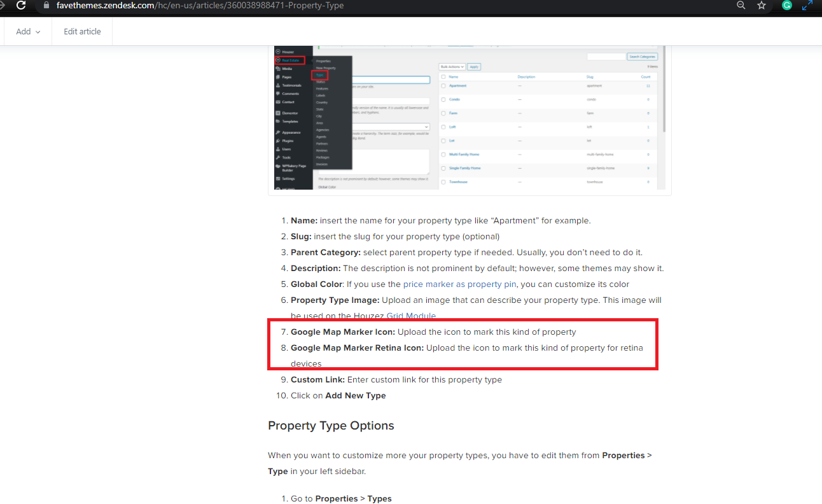The width and height of the screenshot is (822, 504).
Task: Open the green Grammarly extension icon
Action: pyautogui.click(x=787, y=5)
